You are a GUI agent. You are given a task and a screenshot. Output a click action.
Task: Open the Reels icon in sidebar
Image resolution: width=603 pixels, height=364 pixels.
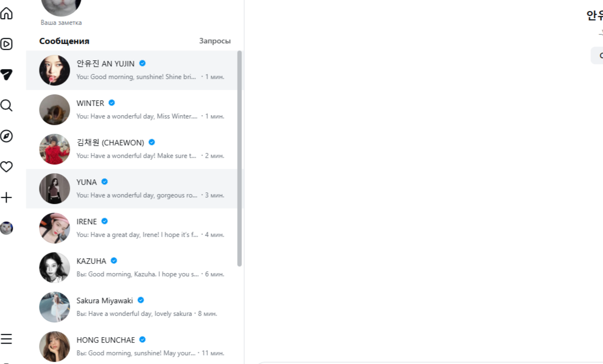tap(7, 44)
